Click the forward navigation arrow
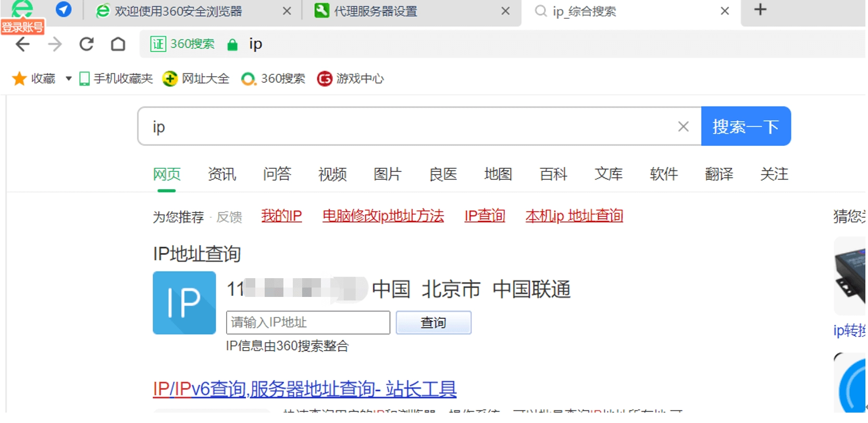This screenshot has height=423, width=868. pos(55,44)
